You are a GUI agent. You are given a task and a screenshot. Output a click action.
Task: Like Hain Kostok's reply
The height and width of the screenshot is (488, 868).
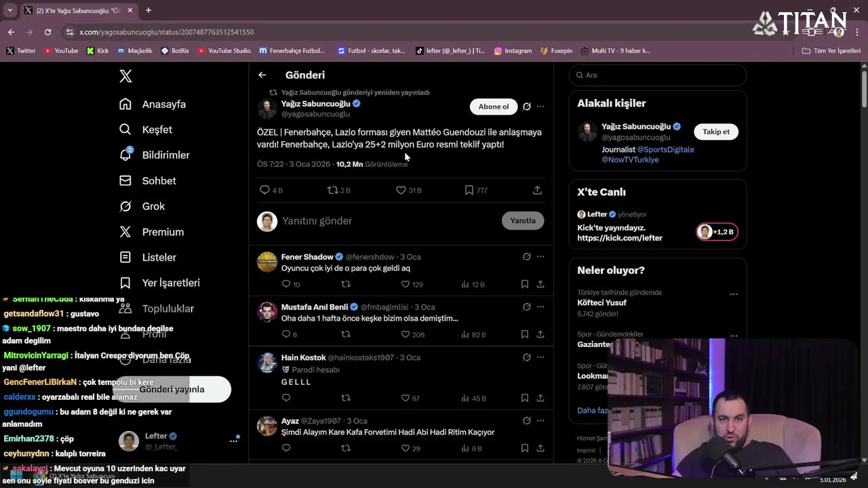[406, 398]
